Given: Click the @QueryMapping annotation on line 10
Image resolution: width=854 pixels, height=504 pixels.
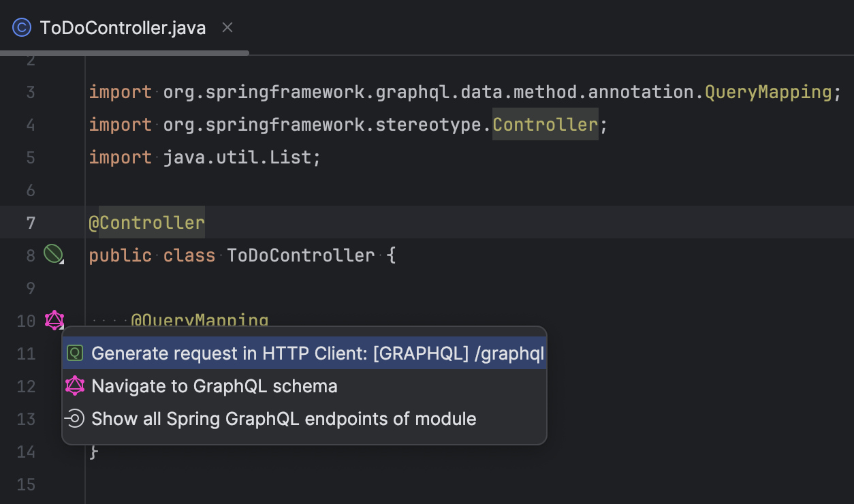Looking at the screenshot, I should (x=200, y=319).
